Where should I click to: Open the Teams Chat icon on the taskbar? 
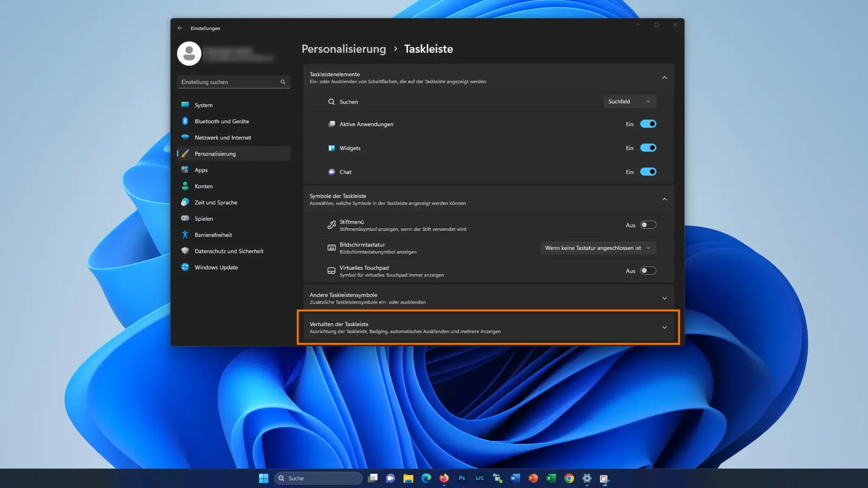point(390,478)
